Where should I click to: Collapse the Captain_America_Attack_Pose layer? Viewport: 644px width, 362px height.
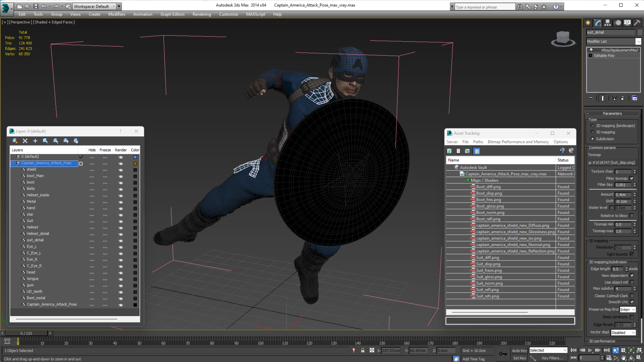coord(13,163)
